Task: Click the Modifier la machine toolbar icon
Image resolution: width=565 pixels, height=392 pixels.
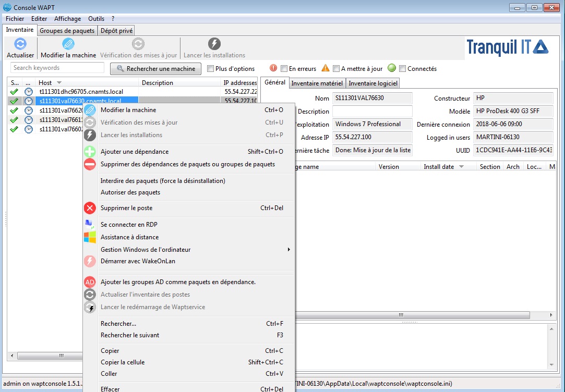Action: (x=68, y=44)
